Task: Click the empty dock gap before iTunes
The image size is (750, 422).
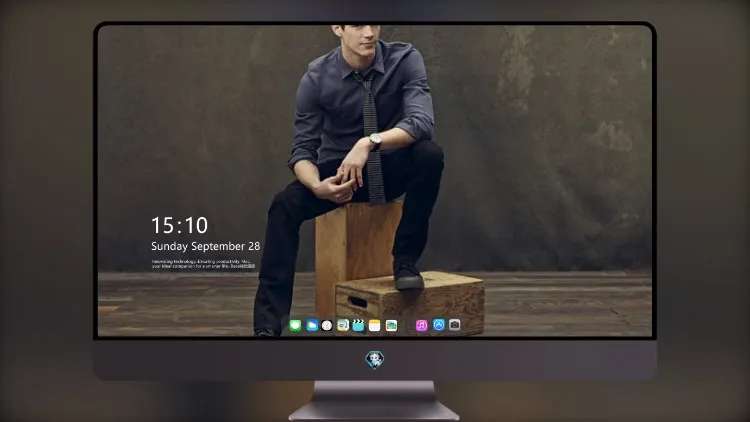Action: (x=407, y=326)
